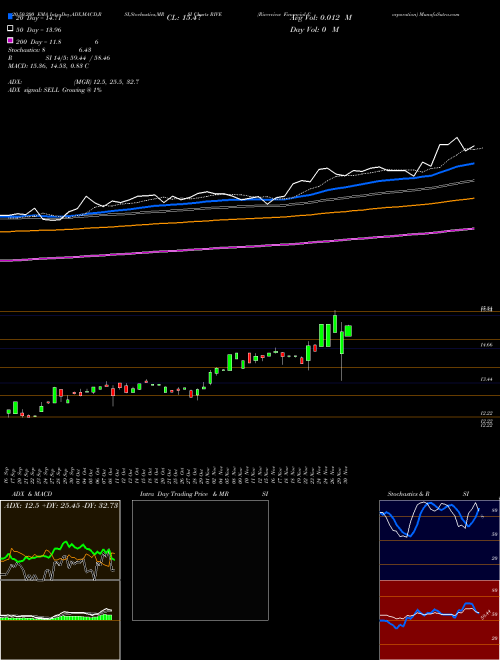Click the blue Stochastics oscillator panel
The height and width of the screenshot is (660, 500).
(439, 540)
